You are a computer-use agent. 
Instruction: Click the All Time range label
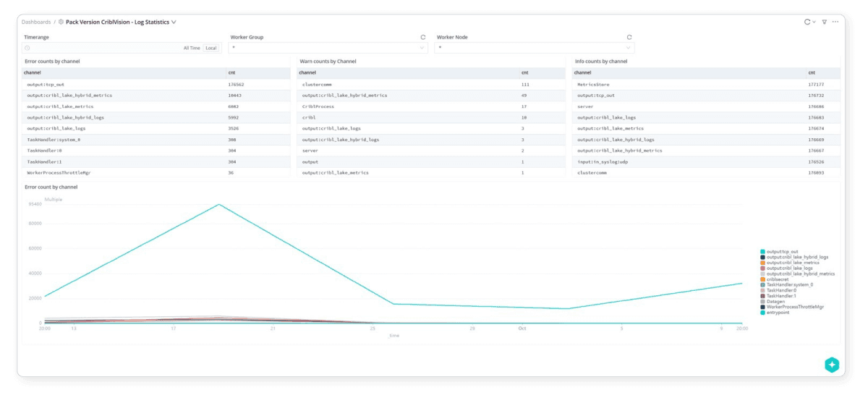pos(192,48)
